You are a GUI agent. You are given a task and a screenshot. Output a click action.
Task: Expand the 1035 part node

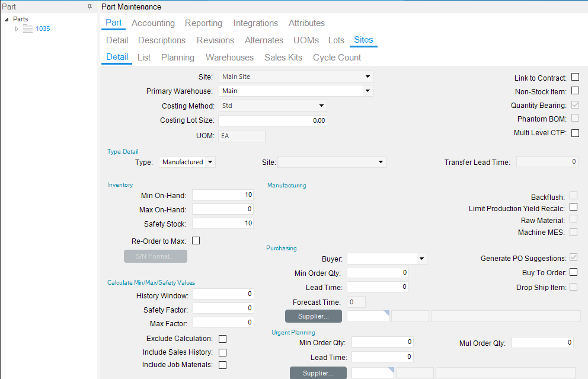pyautogui.click(x=17, y=28)
